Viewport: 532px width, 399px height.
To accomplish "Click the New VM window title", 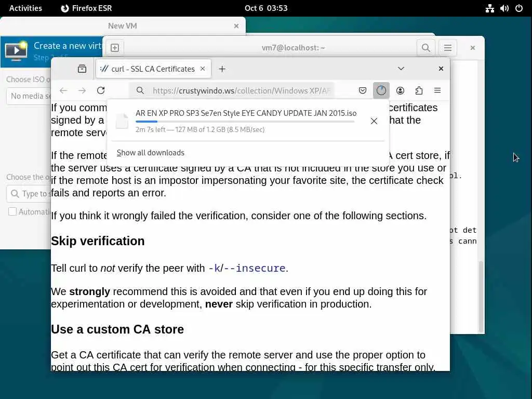I will (123, 26).
